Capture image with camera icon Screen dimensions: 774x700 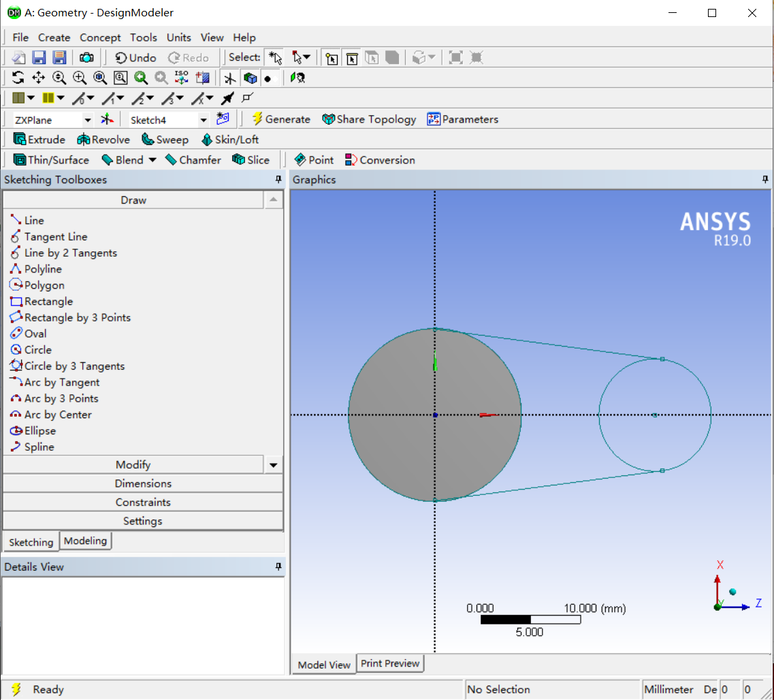(x=86, y=58)
